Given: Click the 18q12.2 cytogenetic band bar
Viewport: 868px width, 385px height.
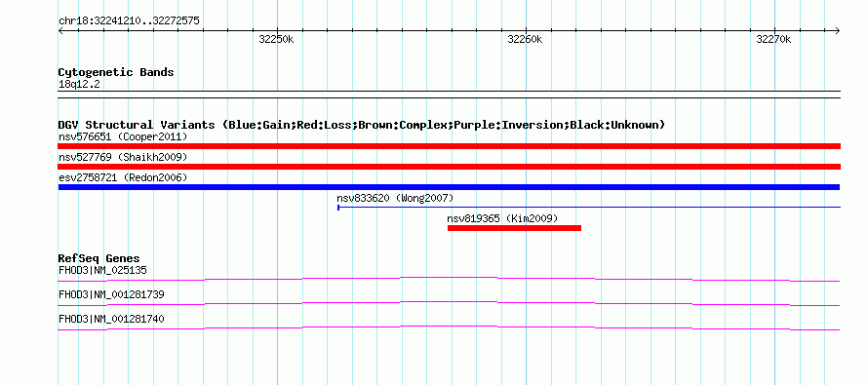Looking at the screenshot, I should point(449,95).
